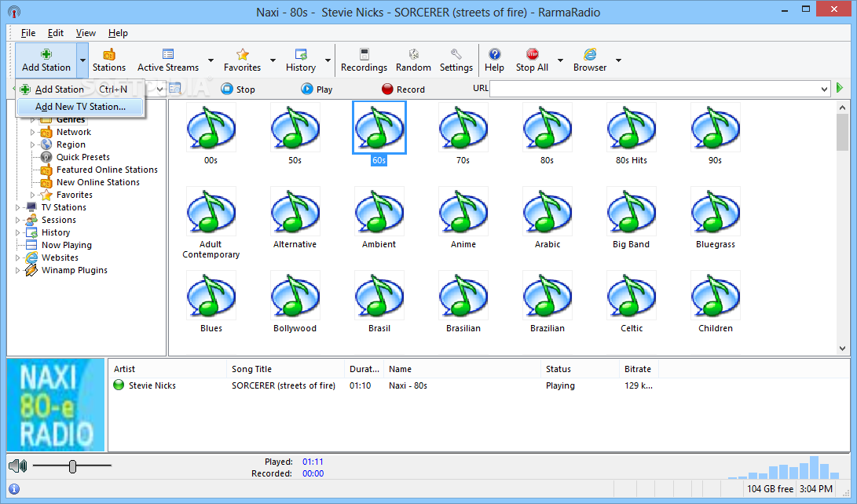
Task: Select Websites in the tree
Action: 60,257
